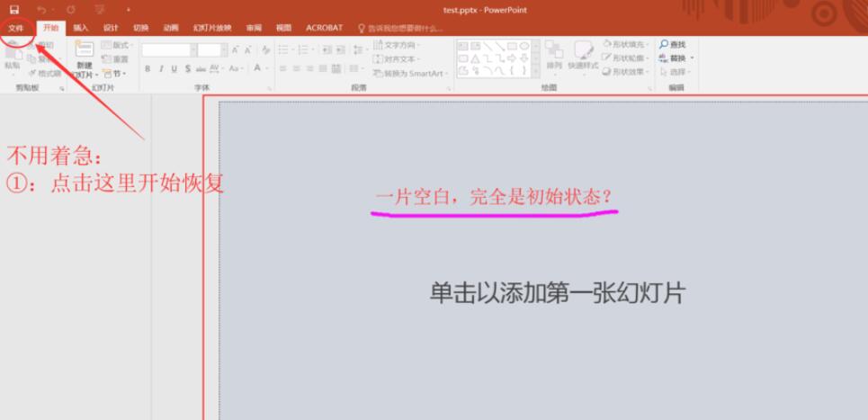Select the down arrow shape in gallery
Viewport: 868px width, 420px height.
click(x=523, y=58)
